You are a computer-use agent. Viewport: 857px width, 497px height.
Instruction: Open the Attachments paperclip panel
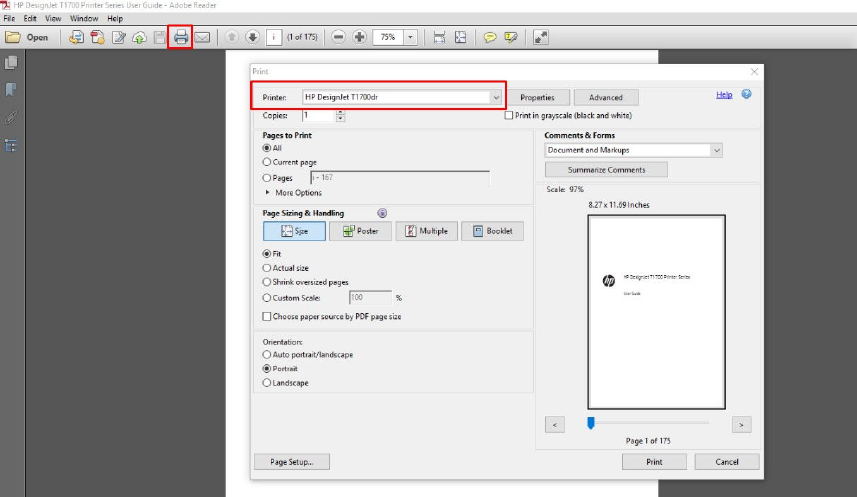pos(12,117)
